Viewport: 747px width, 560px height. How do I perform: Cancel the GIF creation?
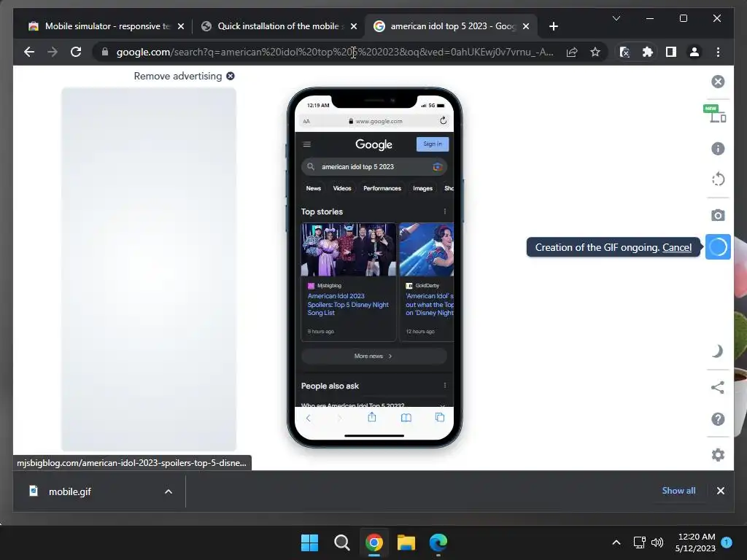(676, 247)
